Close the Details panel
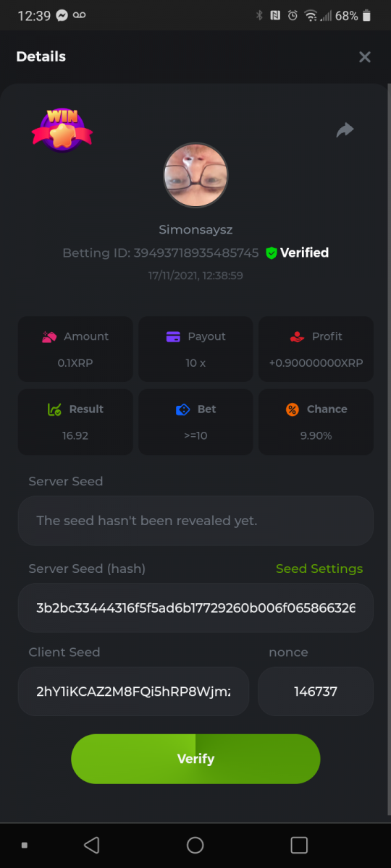391x868 pixels. point(365,56)
